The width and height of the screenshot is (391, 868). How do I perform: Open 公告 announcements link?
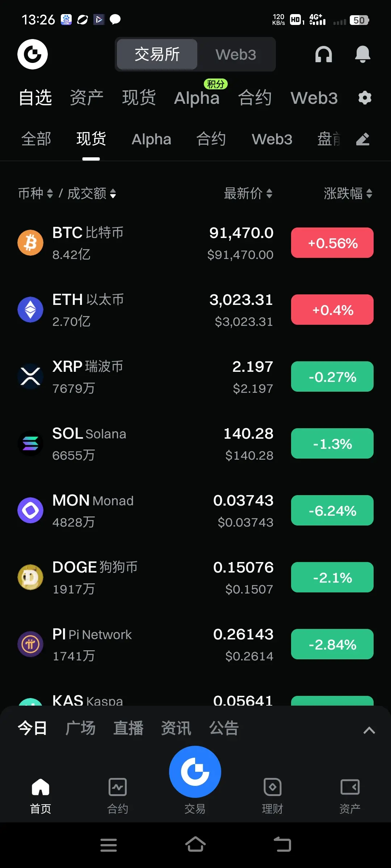(x=224, y=728)
